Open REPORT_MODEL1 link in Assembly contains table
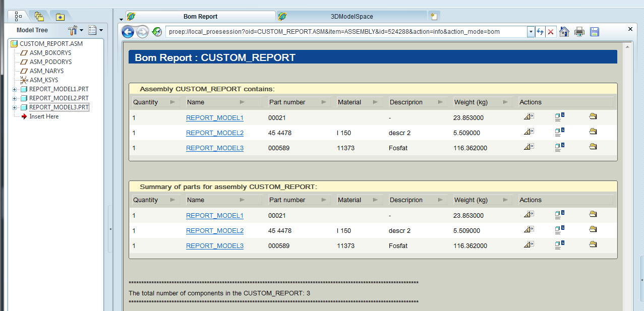This screenshot has height=311, width=644. (215, 118)
